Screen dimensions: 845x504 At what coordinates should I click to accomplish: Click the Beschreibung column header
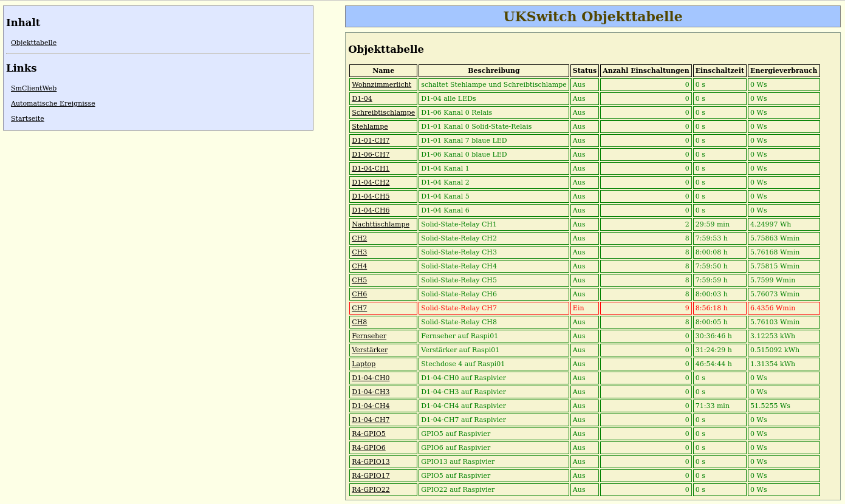point(494,70)
